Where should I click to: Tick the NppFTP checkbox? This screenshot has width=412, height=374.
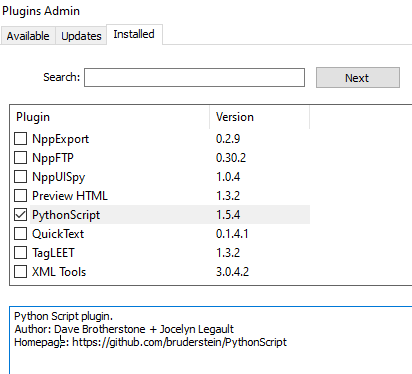pos(20,158)
